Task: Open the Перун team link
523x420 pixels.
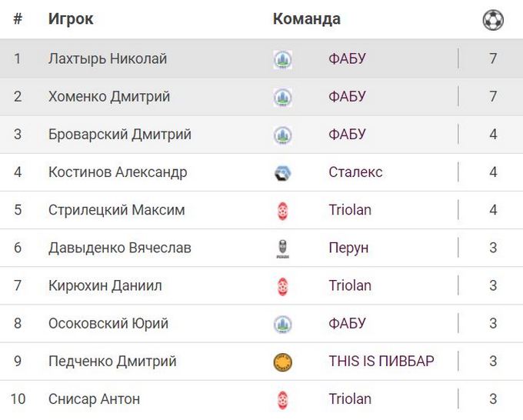Action: (348, 248)
